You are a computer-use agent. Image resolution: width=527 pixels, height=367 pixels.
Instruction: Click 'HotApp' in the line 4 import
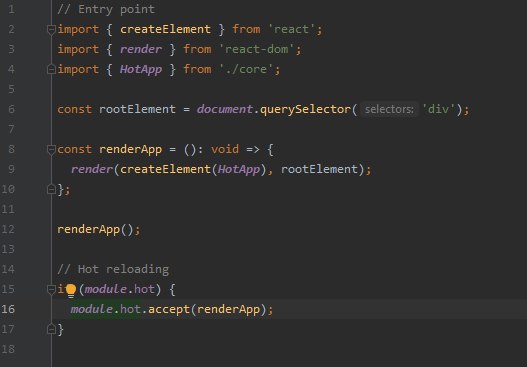141,69
